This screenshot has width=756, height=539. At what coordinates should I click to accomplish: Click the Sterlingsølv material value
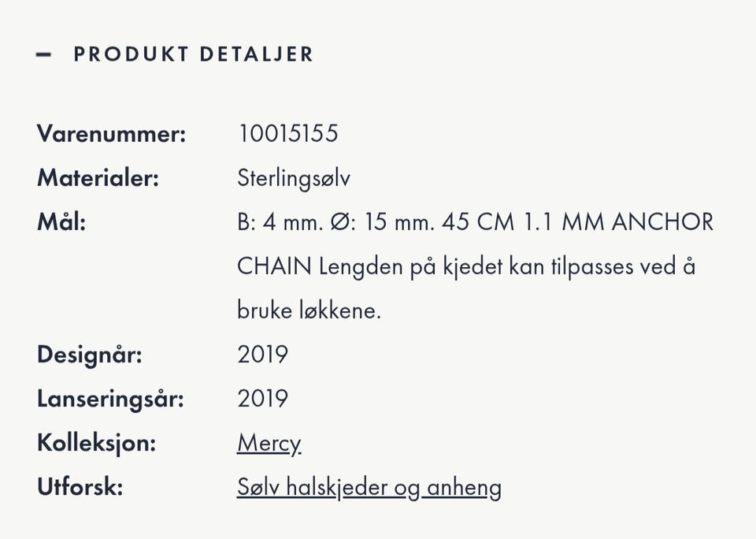click(294, 178)
